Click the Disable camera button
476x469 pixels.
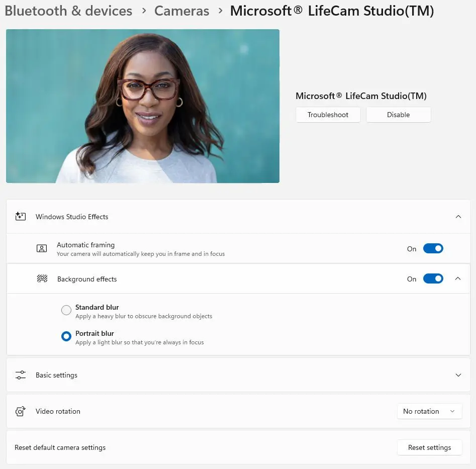coord(398,115)
